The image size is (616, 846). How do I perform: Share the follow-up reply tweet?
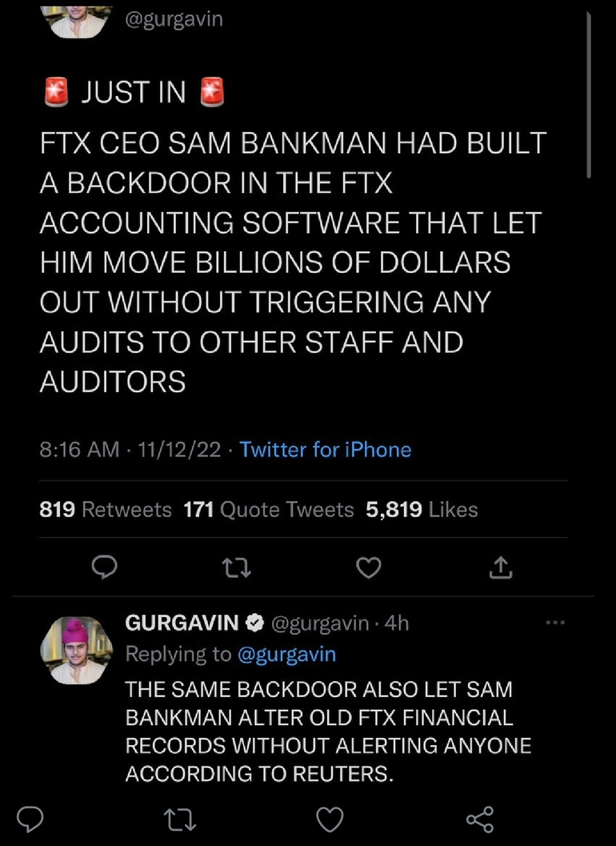coord(479,818)
